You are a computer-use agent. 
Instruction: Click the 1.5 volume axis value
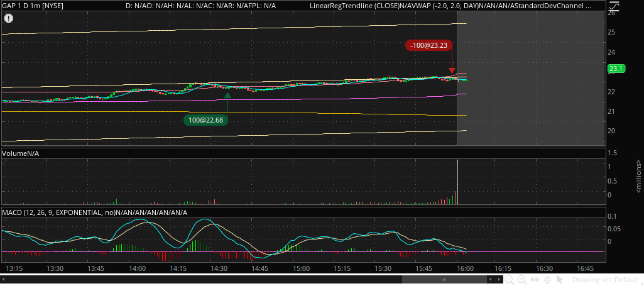point(612,153)
